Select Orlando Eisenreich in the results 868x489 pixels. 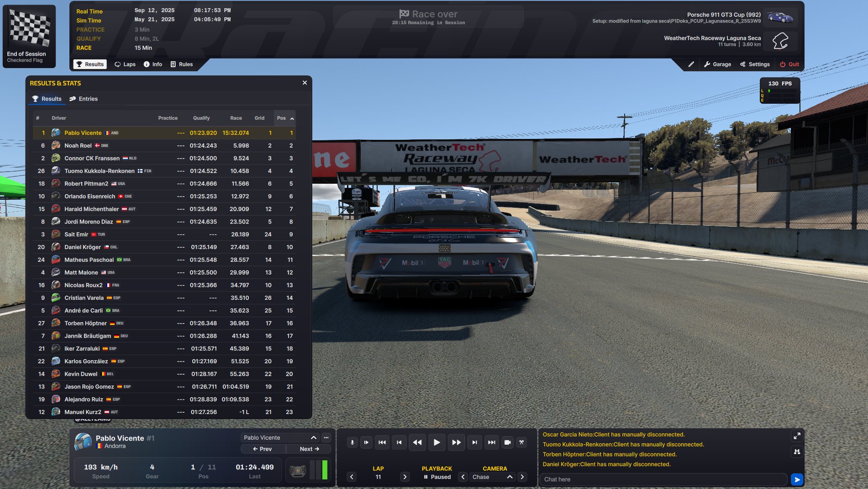(164, 197)
